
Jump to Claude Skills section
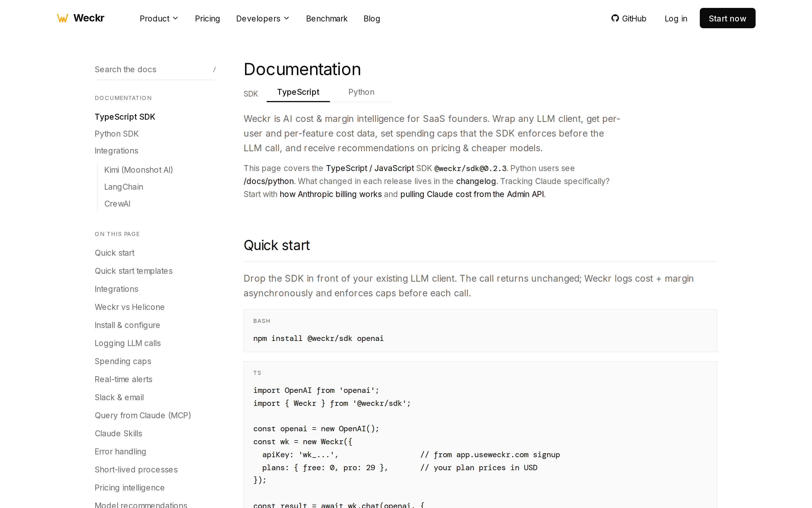118,433
